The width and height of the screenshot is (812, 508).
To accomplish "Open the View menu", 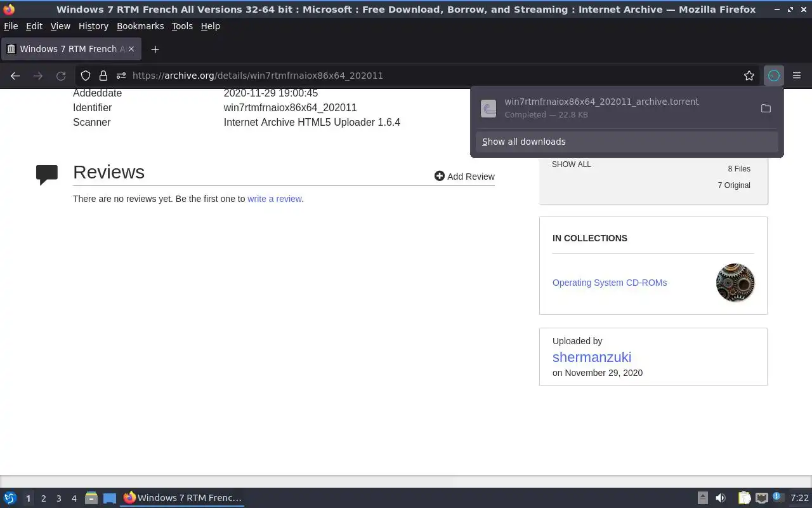I will click(x=60, y=26).
